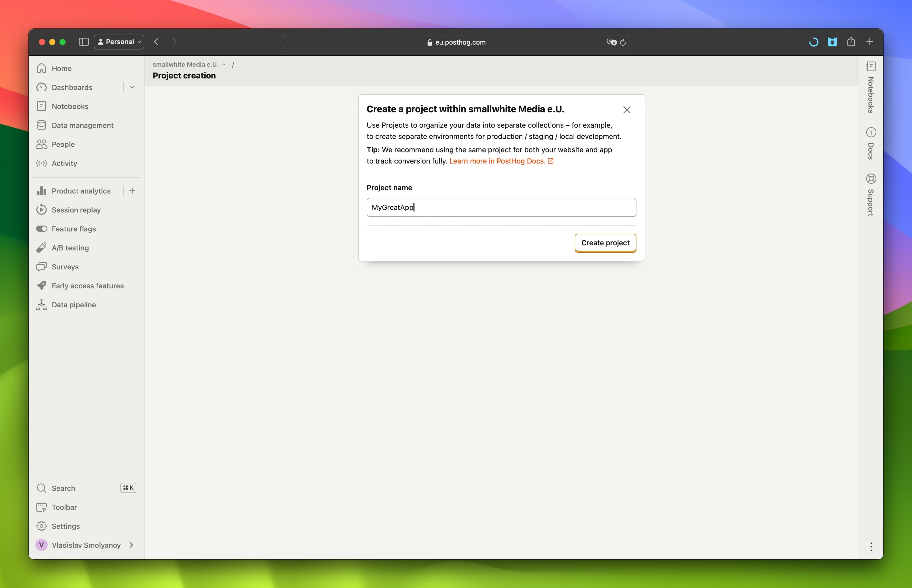Screen dimensions: 912x588
Task: Focus the Project name input field
Action: (x=501, y=207)
